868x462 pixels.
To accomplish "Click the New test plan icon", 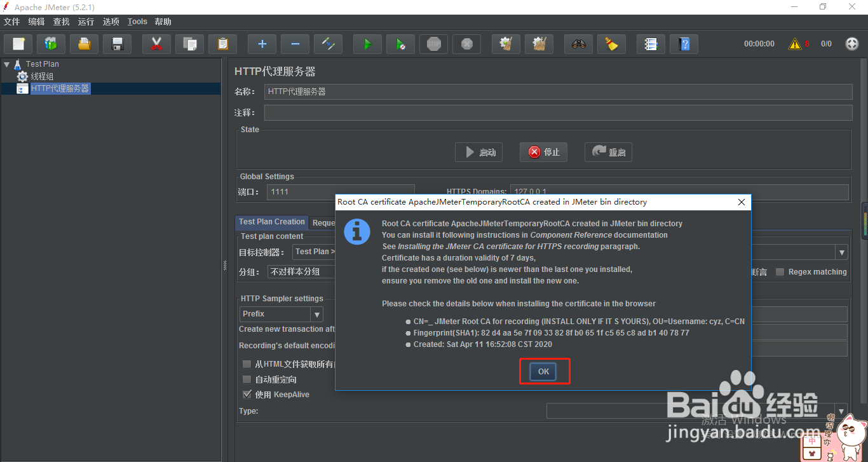I will pos(18,44).
